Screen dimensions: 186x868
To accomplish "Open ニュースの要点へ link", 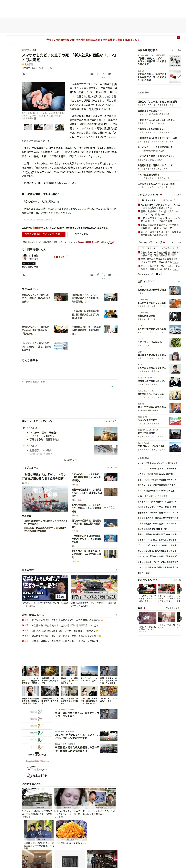I will 110,421.
